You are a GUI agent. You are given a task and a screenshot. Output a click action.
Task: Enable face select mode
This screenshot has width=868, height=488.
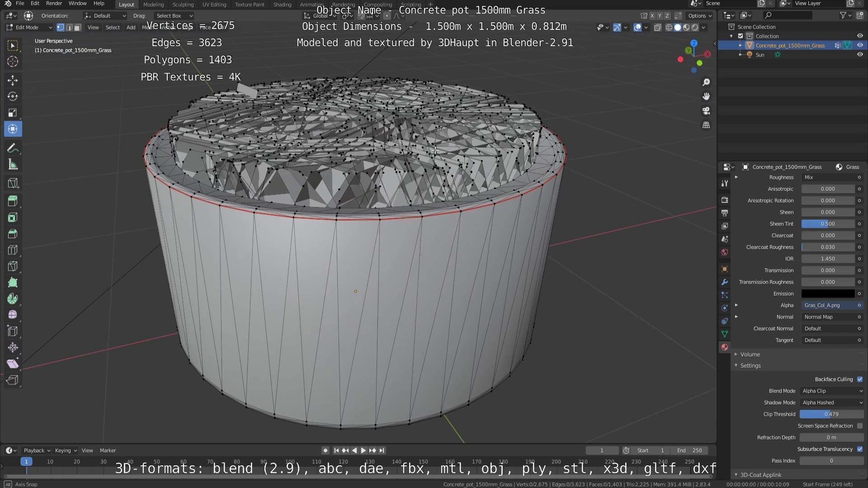pyautogui.click(x=77, y=28)
